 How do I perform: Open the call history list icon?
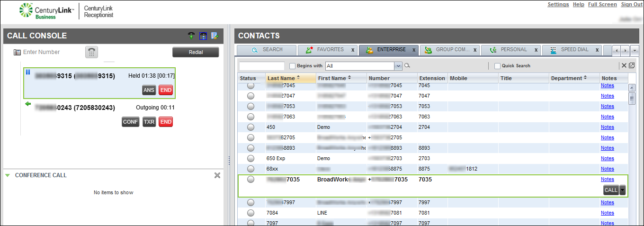pos(215,36)
